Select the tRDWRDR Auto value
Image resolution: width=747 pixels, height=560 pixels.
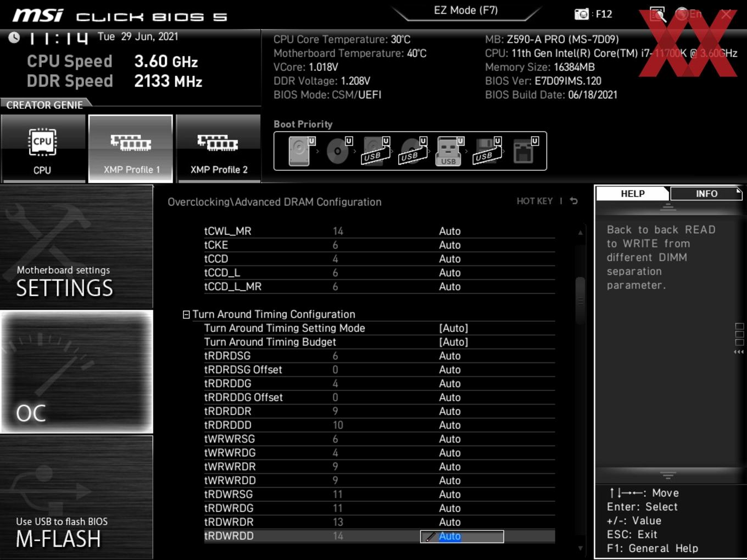(x=450, y=522)
